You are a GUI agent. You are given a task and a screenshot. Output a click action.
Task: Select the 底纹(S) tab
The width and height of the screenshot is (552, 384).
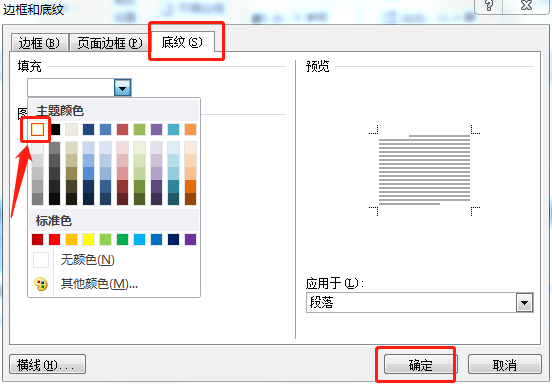[183, 42]
